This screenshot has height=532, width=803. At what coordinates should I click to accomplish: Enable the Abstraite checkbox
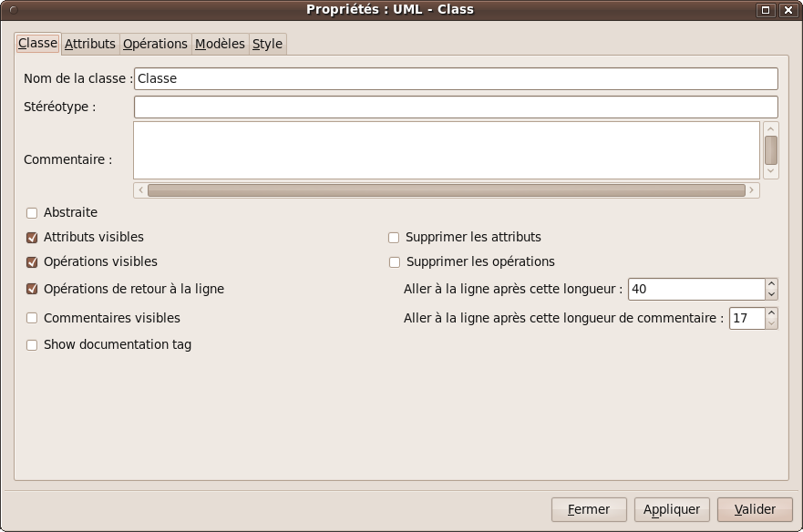pyautogui.click(x=32, y=213)
